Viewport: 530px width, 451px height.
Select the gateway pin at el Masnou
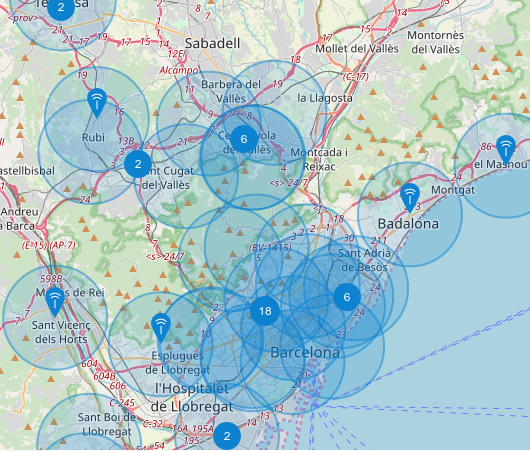(x=506, y=150)
